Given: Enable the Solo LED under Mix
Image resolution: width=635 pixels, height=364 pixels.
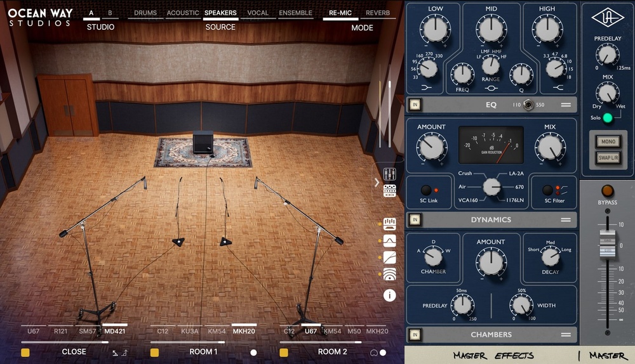Looking at the screenshot, I should point(608,118).
